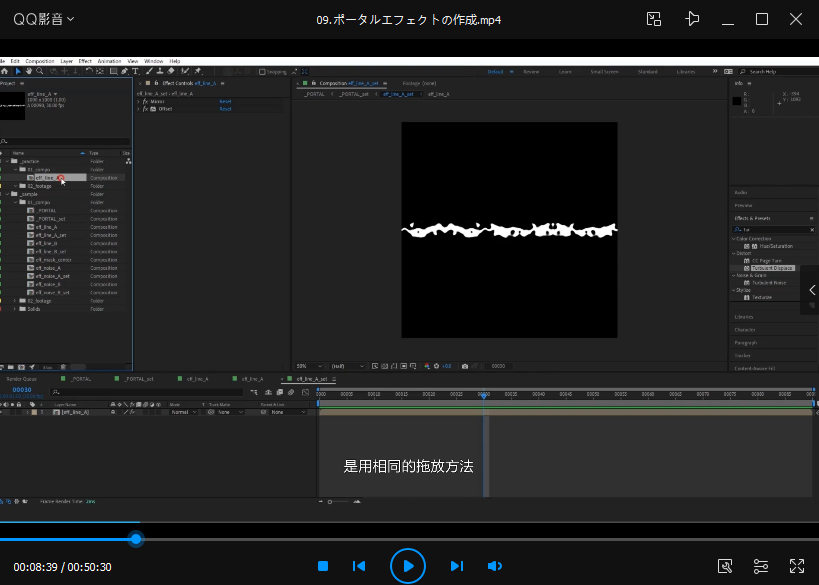Enter fullscreen mode in the player
Viewport: 819px width, 585px height.
(797, 566)
